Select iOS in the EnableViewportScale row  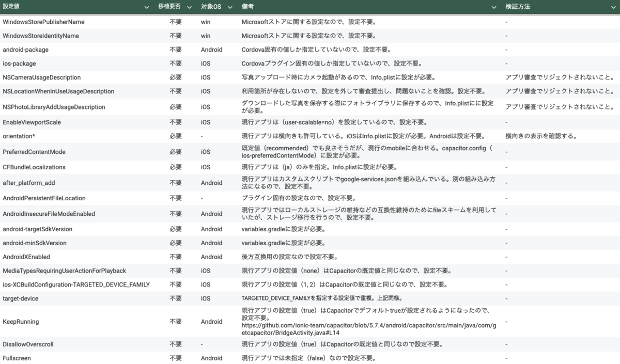(206, 122)
